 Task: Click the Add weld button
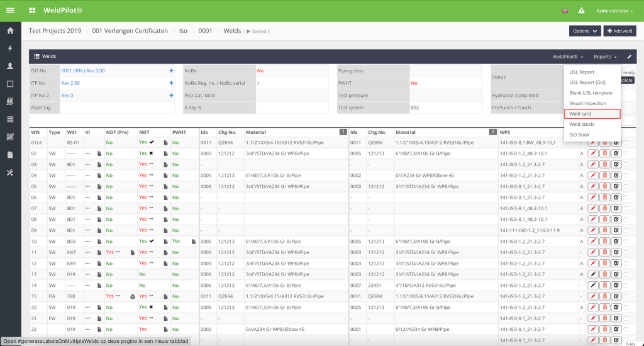619,31
